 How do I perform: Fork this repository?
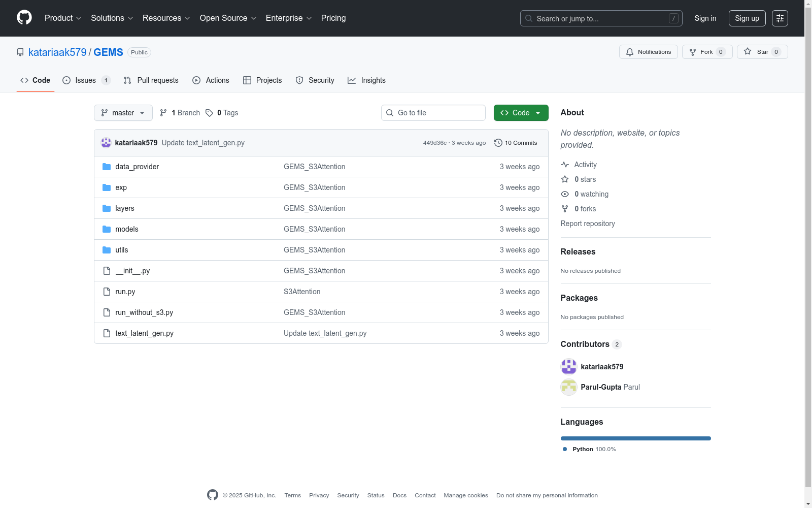point(707,52)
